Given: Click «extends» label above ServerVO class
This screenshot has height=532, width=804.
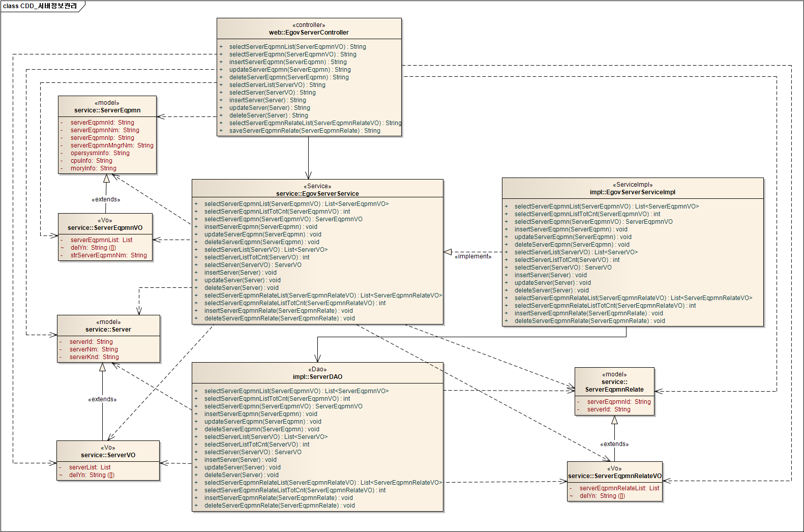Looking at the screenshot, I should 102,399.
